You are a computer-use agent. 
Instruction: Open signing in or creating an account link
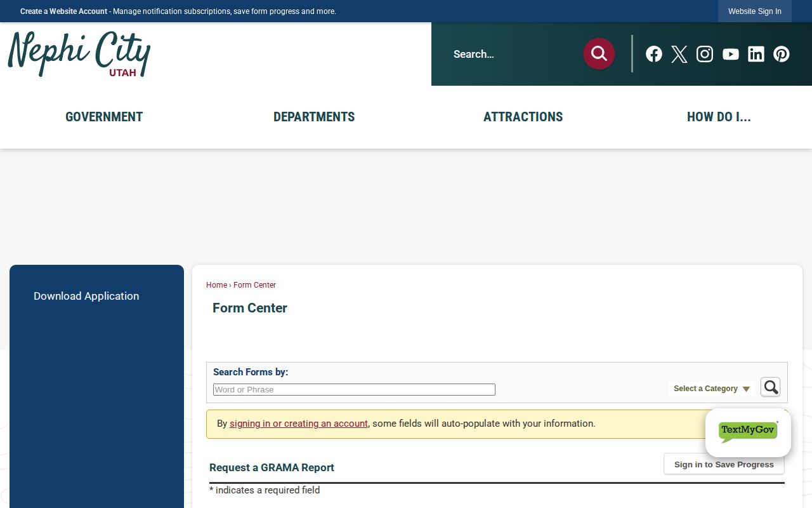point(299,424)
